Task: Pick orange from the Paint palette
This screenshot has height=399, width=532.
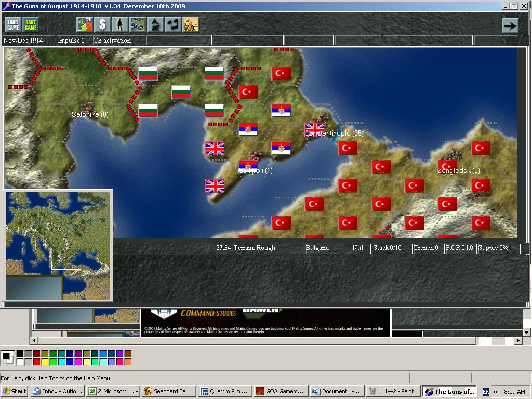Action: tap(128, 362)
